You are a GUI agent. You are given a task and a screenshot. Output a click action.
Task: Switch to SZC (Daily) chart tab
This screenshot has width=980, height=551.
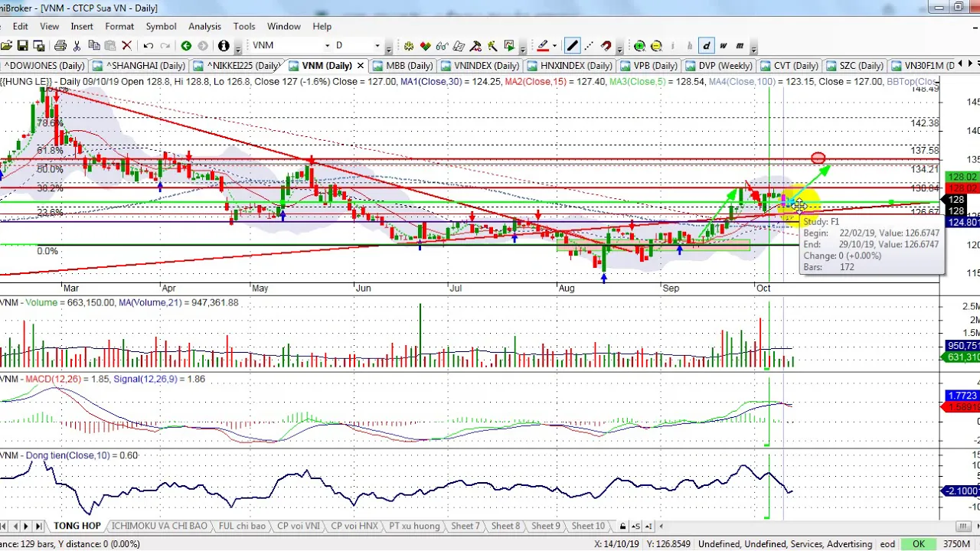(x=854, y=66)
